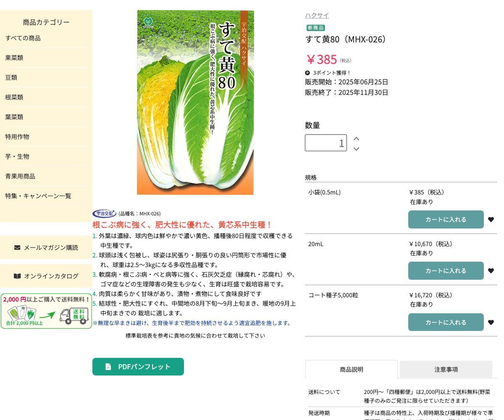The image size is (504, 420).
Task: Add the 20mL size to cart
Action: coord(446,271)
